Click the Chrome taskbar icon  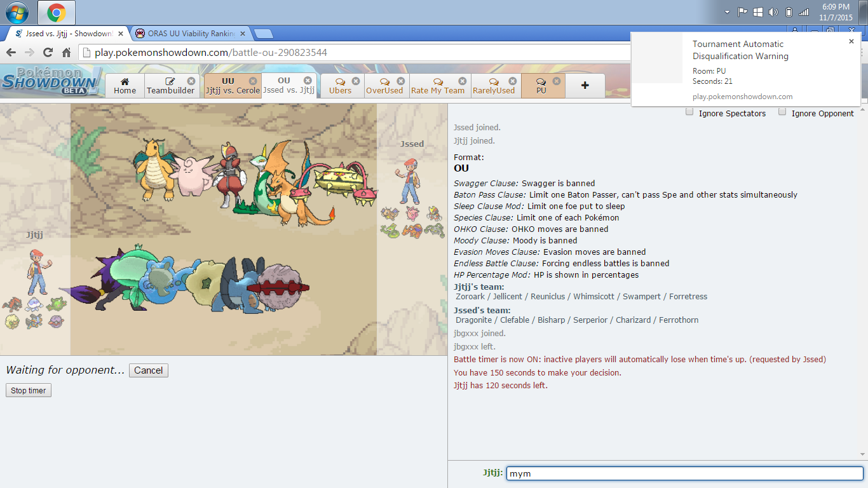click(56, 12)
